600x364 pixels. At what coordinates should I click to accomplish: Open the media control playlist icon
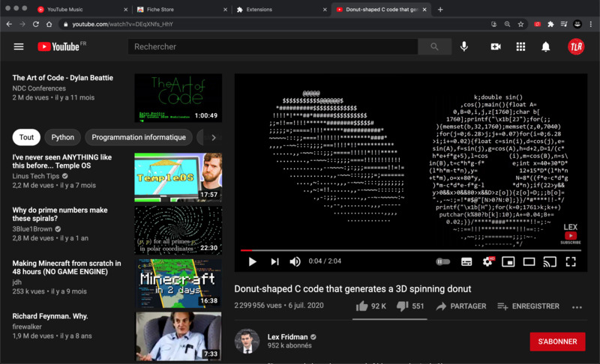pyautogui.click(x=564, y=24)
